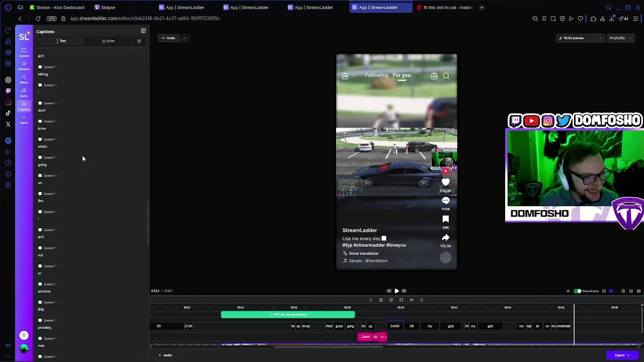Image resolution: width=644 pixels, height=362 pixels.
Task: Click the Undo button
Action: point(169,38)
